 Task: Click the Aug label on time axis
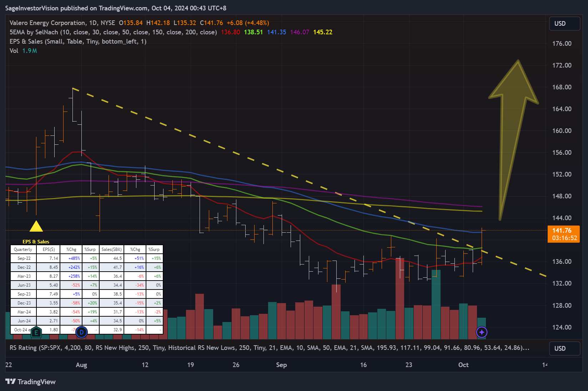pyautogui.click(x=81, y=365)
